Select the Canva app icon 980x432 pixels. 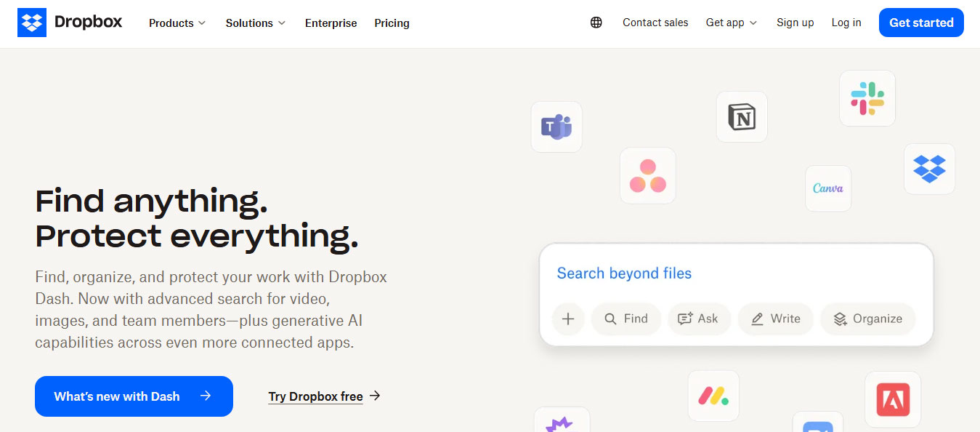point(827,188)
